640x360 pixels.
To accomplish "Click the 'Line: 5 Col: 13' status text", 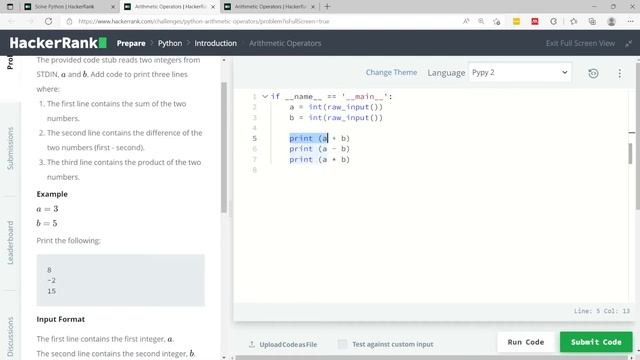I will [602, 311].
